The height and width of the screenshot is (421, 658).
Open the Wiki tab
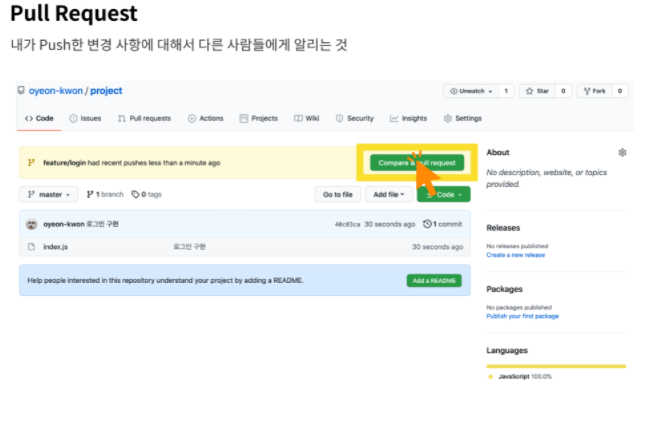pos(307,118)
